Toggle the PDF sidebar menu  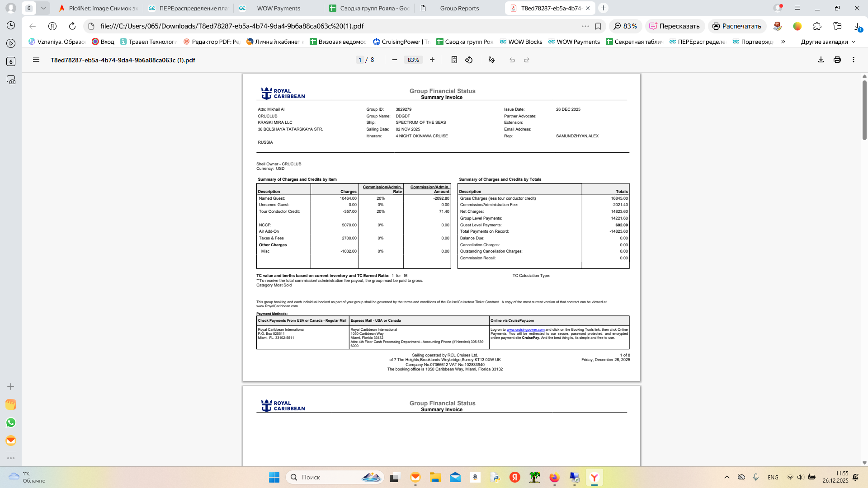(x=36, y=60)
